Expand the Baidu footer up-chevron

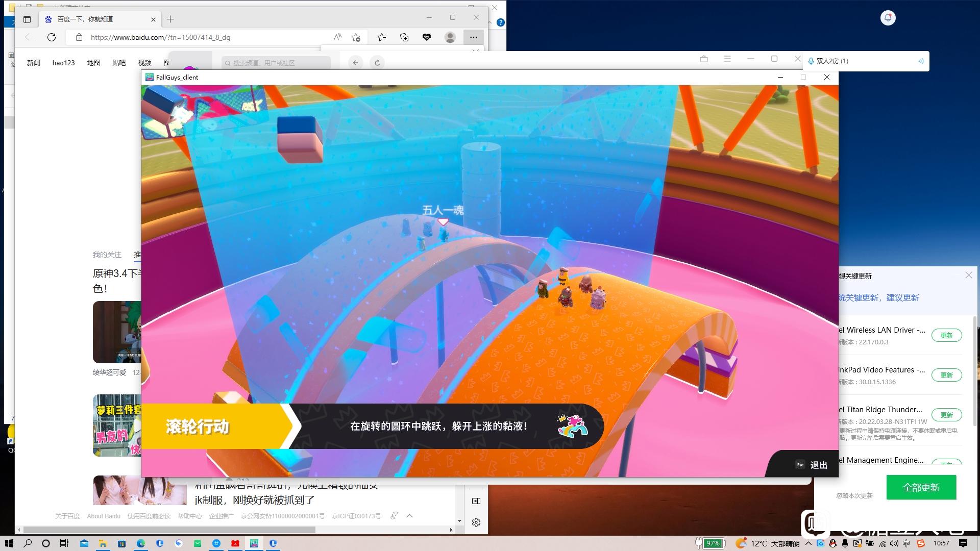[x=409, y=516]
